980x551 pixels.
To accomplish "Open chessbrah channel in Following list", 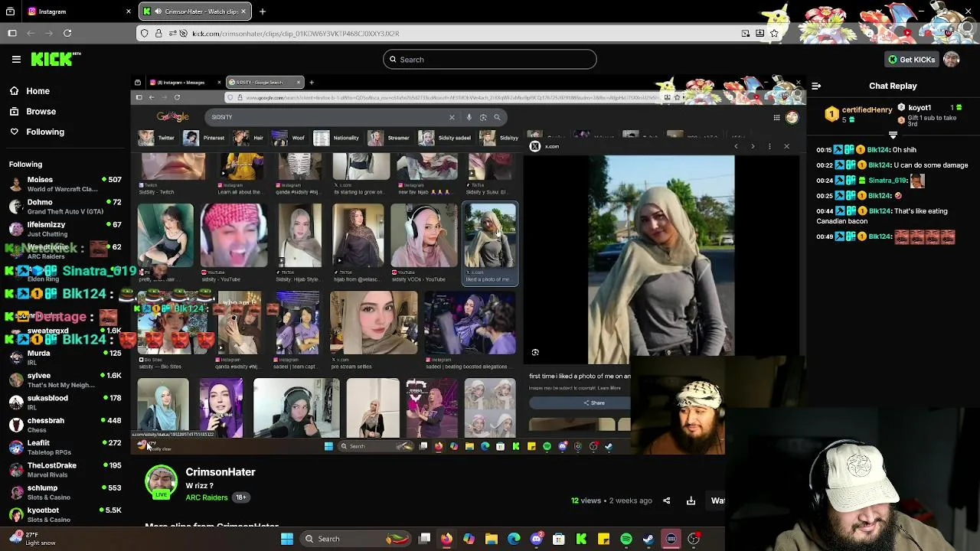I will [65, 424].
